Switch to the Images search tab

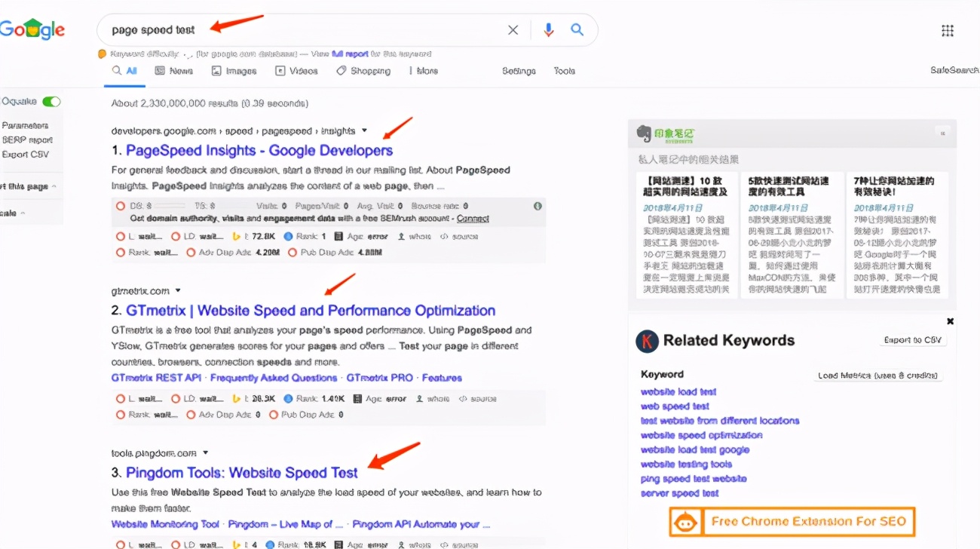tap(234, 70)
